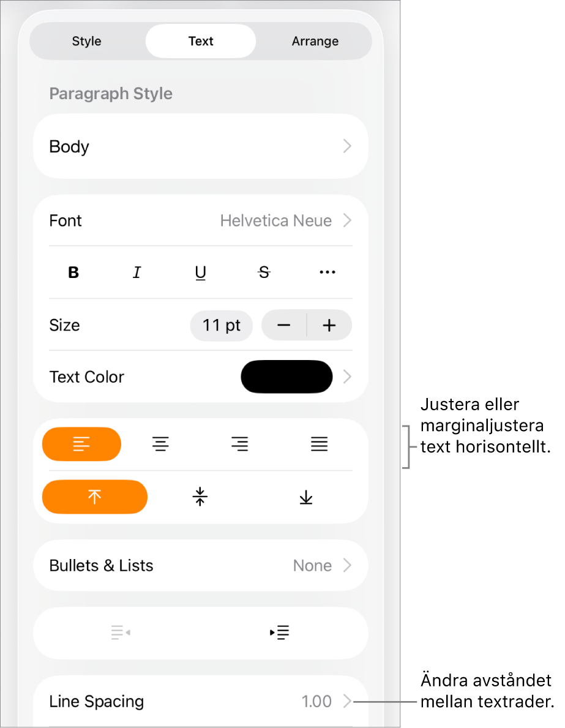Select left text alignment
This screenshot has width=565, height=728.
coord(81,445)
